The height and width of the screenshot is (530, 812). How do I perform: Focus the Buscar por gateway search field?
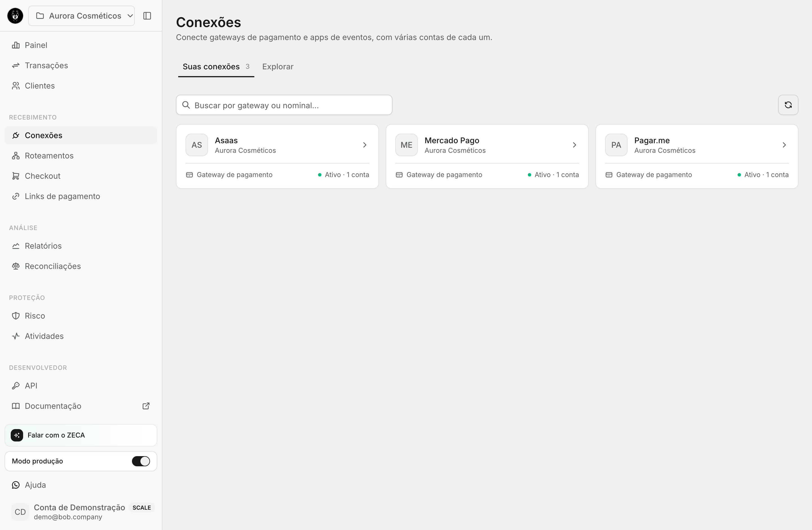click(x=284, y=105)
